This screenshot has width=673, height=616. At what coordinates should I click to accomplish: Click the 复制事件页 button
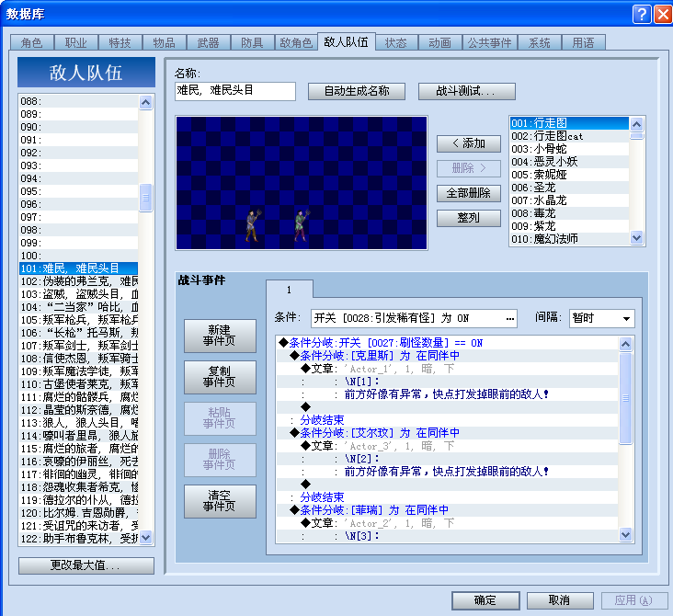(x=220, y=377)
